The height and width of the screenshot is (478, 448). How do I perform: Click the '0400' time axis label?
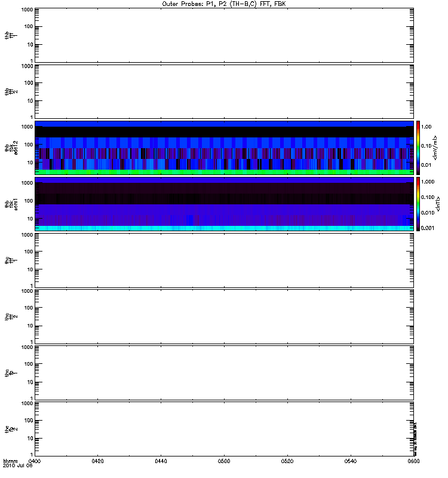click(35, 461)
